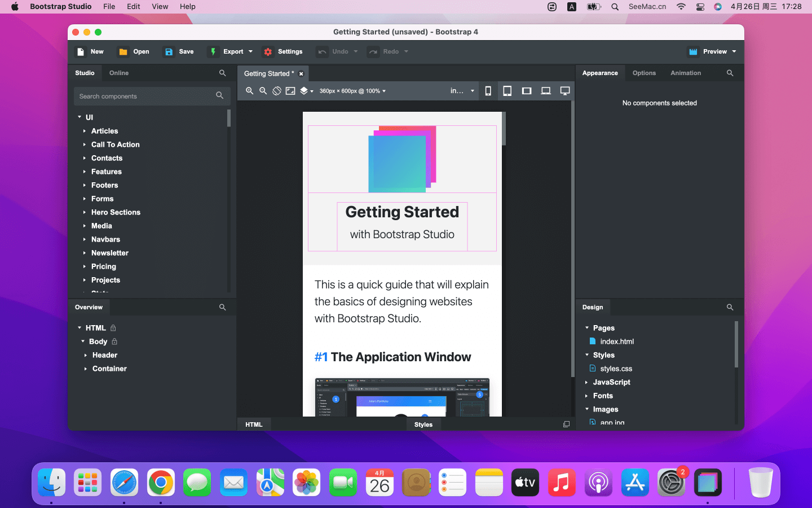The width and height of the screenshot is (812, 508).
Task: Toggle lock icon next to HTML
Action: pos(113,328)
